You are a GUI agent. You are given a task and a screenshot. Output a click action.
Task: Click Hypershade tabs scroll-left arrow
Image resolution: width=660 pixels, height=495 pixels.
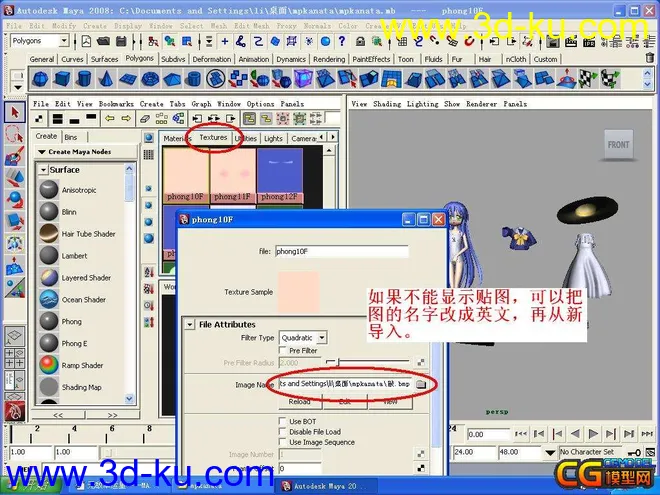tap(322, 137)
